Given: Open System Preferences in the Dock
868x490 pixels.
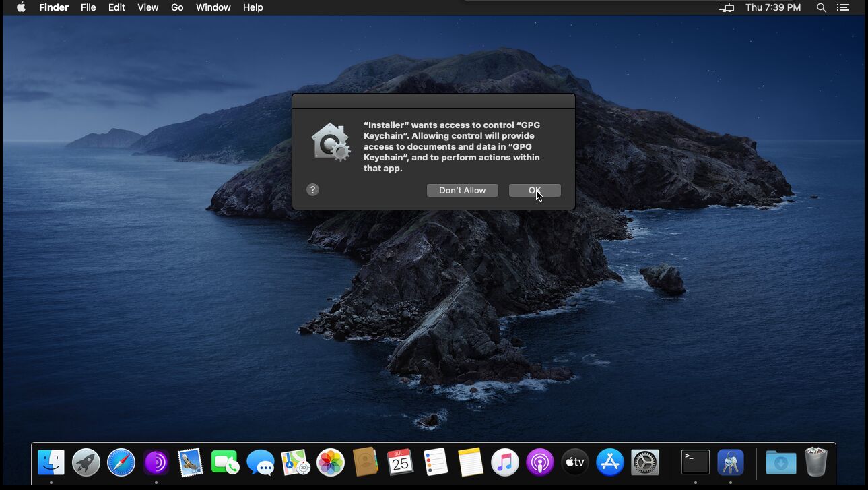Looking at the screenshot, I should pyautogui.click(x=645, y=462).
